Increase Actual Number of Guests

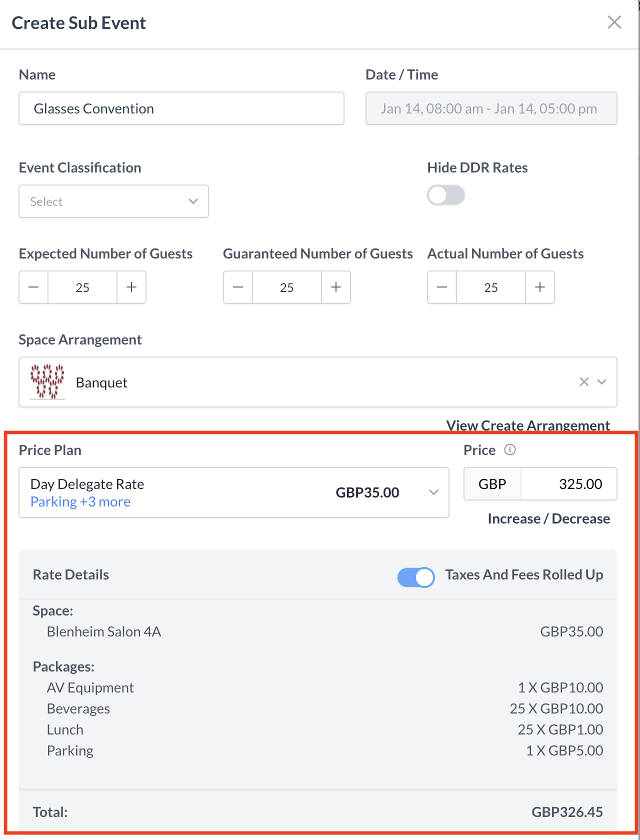(x=540, y=287)
